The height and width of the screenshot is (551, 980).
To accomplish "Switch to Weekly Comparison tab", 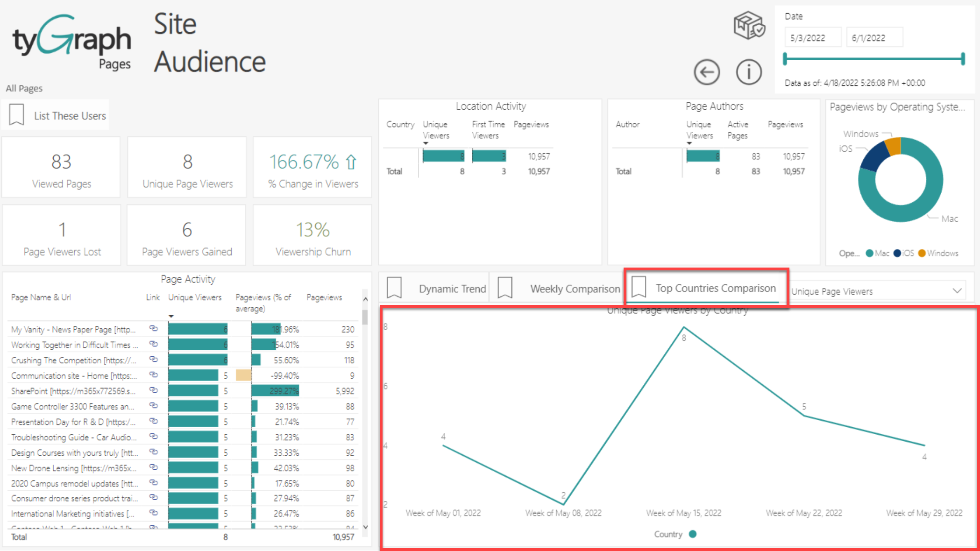I will coord(575,289).
